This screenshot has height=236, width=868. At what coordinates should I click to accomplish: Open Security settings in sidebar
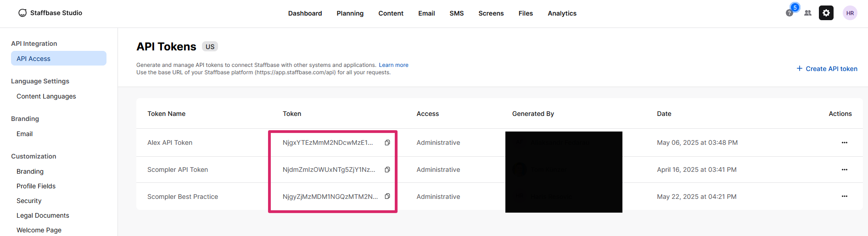click(29, 201)
